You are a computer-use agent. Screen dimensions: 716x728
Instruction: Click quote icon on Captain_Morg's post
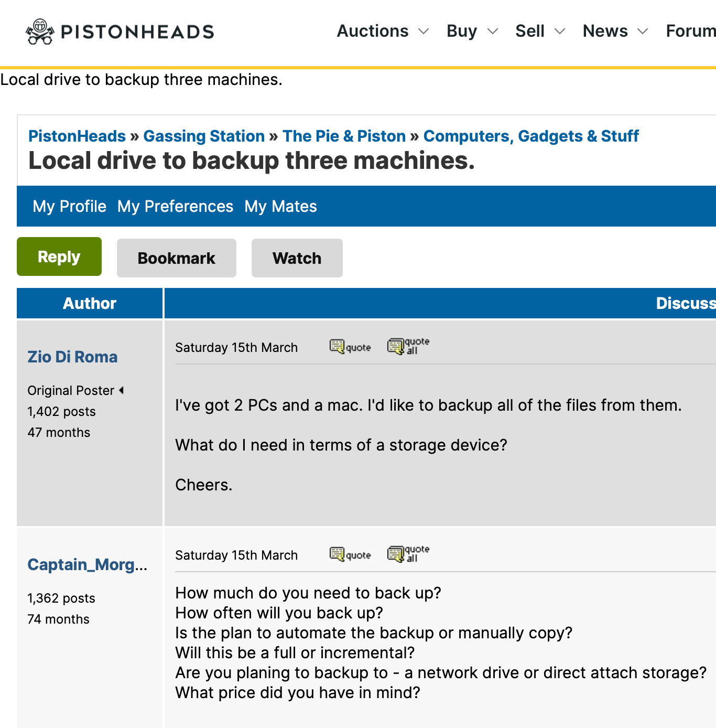pos(350,554)
